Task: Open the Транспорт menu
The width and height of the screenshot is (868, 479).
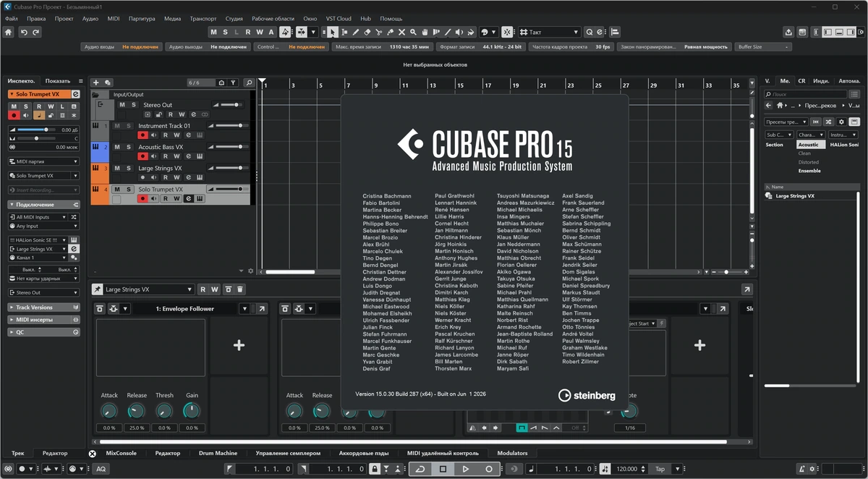Action: pyautogui.click(x=203, y=18)
